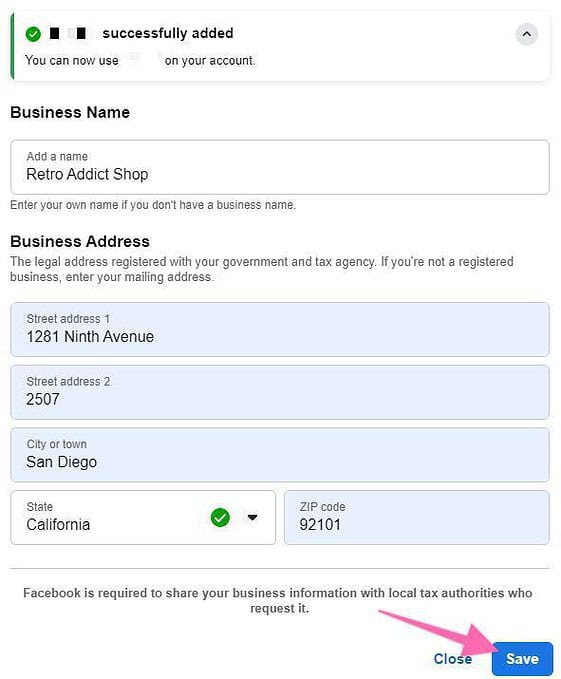Image resolution: width=561 pixels, height=679 pixels.
Task: Edit the Street address 2 field
Action: tap(280, 392)
